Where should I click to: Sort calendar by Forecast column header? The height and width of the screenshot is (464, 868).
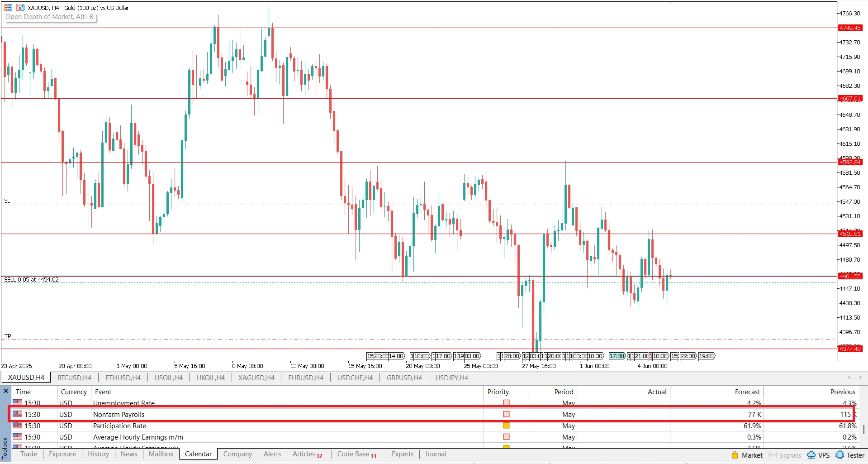click(716, 392)
